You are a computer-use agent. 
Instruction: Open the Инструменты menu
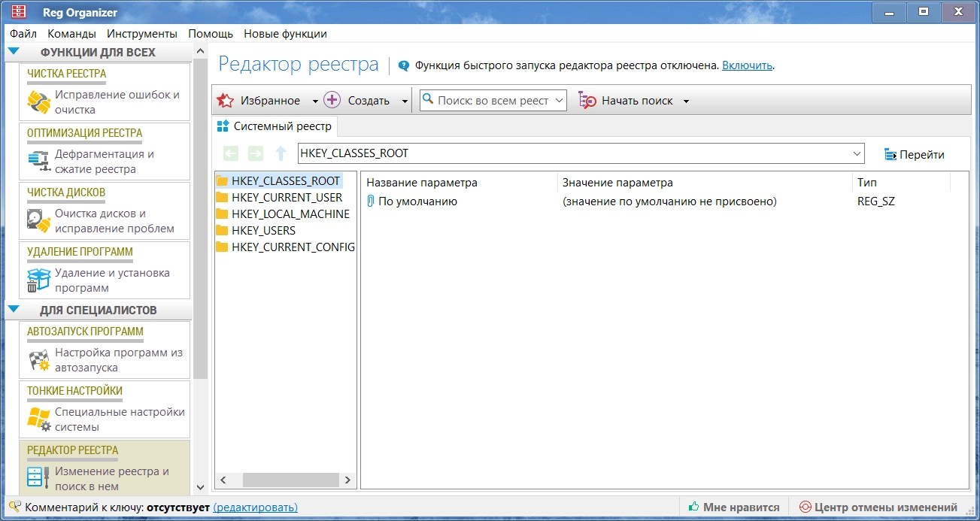(x=142, y=34)
